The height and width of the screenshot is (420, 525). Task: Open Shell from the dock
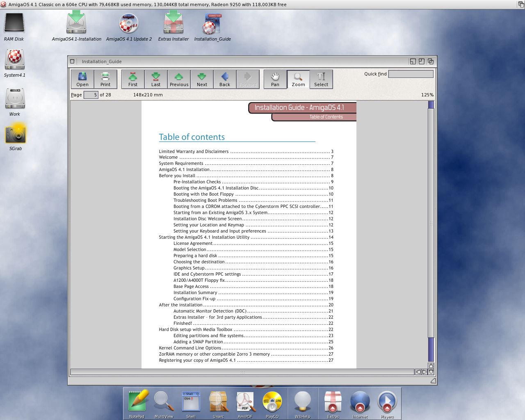pos(191,404)
